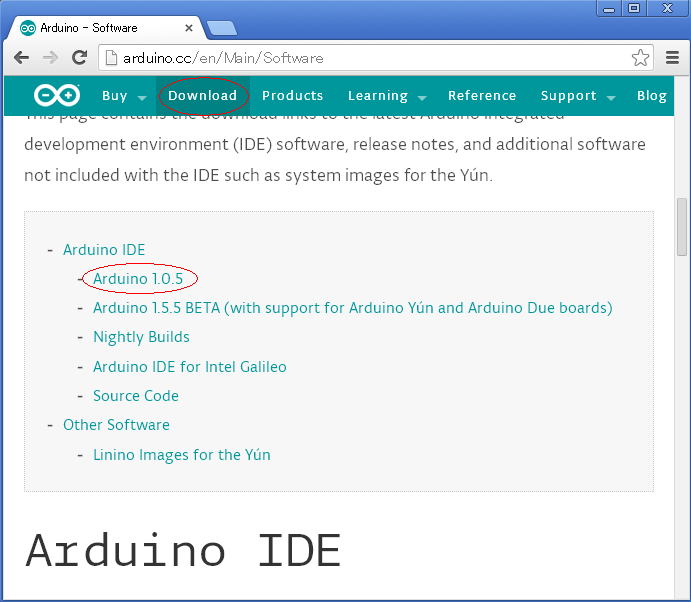Go back using the browser back arrow

tap(21, 58)
